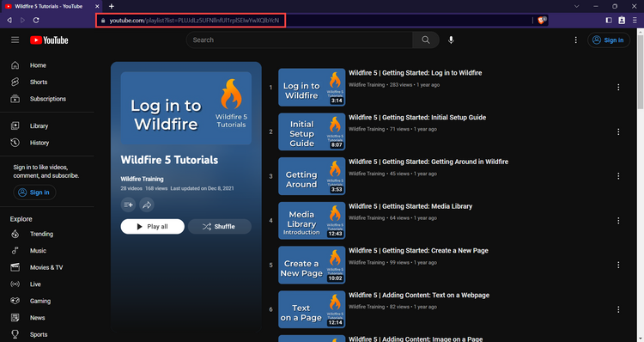
Task: Open the tab search dropdown chevron
Action: pyautogui.click(x=577, y=6)
